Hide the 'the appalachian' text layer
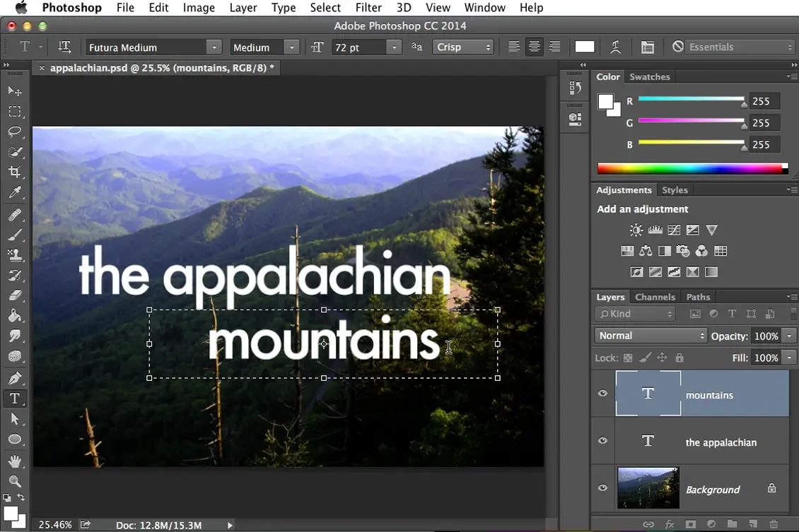The height and width of the screenshot is (532, 799). tap(602, 440)
